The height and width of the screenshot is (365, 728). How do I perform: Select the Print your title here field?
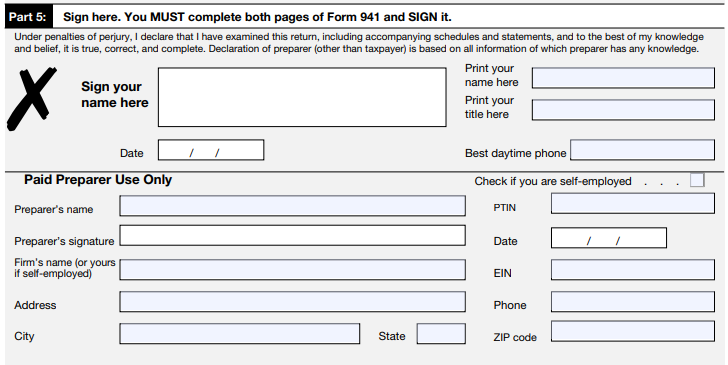tap(624, 110)
